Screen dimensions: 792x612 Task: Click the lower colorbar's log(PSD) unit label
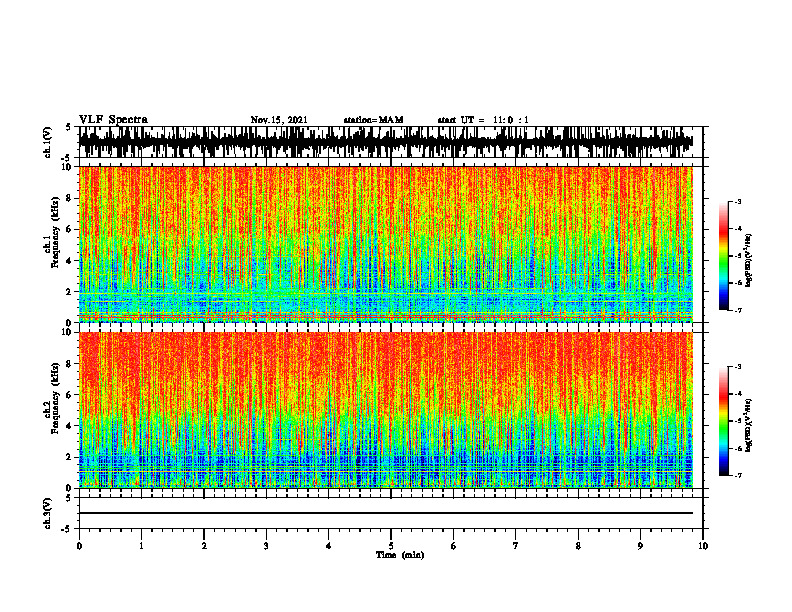point(750,425)
